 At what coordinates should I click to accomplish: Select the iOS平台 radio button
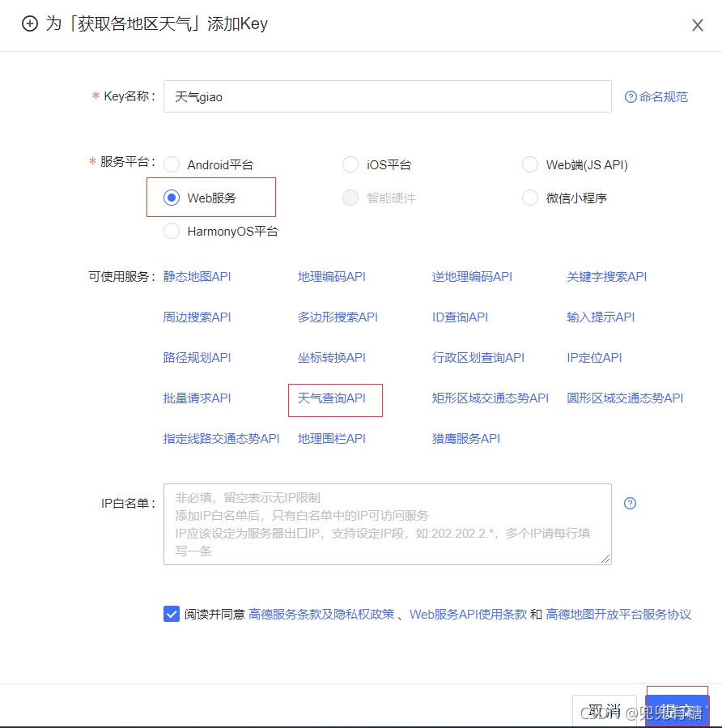350,164
